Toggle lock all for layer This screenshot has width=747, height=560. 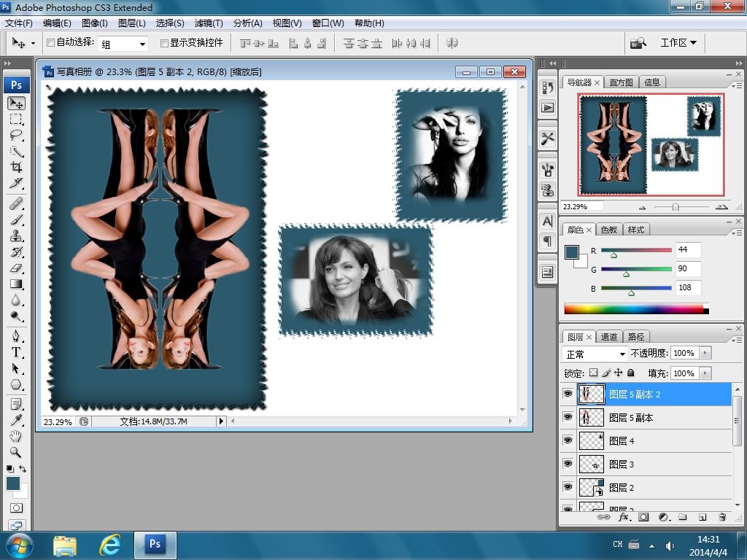click(631, 373)
